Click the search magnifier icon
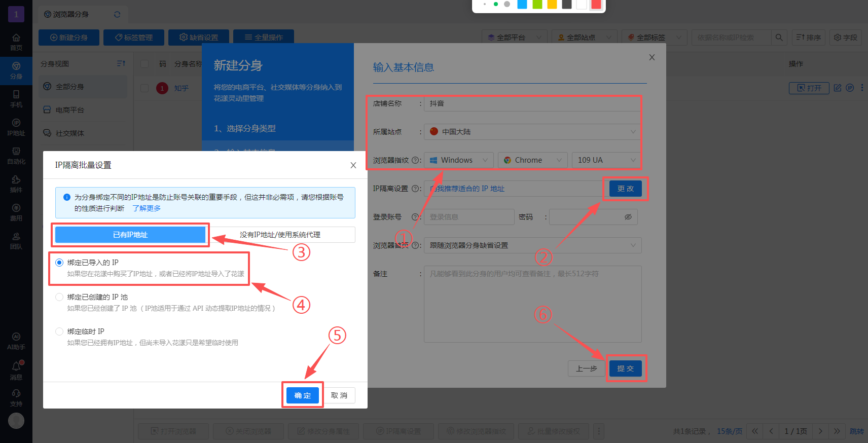This screenshot has width=868, height=443. pyautogui.click(x=779, y=37)
